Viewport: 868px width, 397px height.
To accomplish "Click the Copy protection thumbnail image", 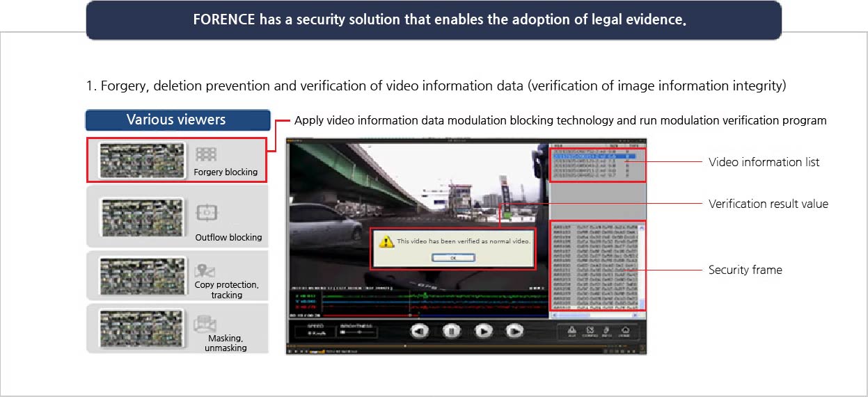I will [143, 276].
